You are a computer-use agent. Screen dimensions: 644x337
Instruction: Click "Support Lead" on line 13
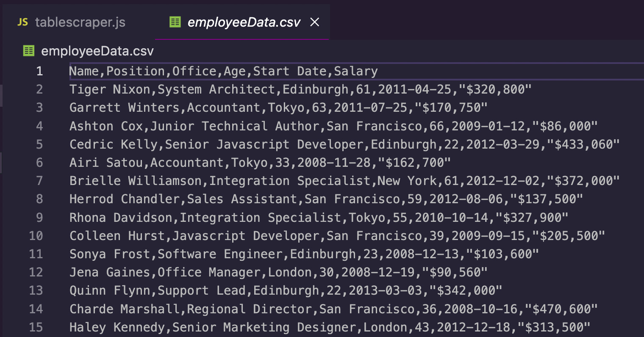click(202, 290)
